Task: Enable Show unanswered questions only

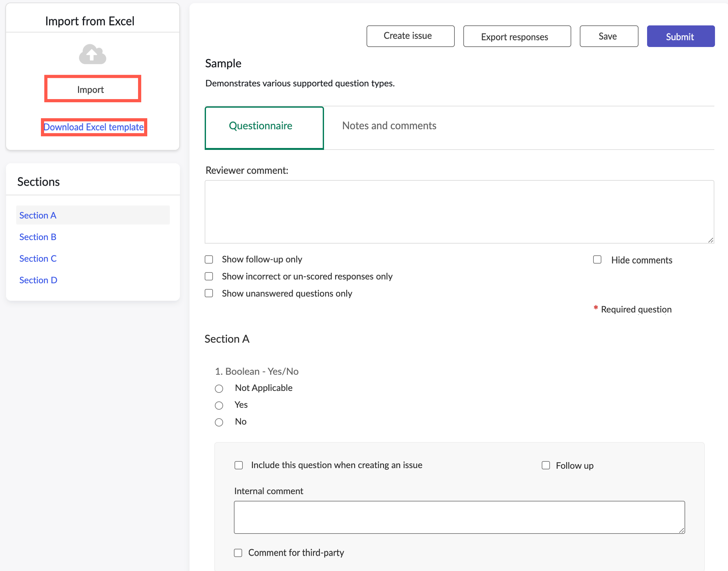Action: pyautogui.click(x=209, y=293)
